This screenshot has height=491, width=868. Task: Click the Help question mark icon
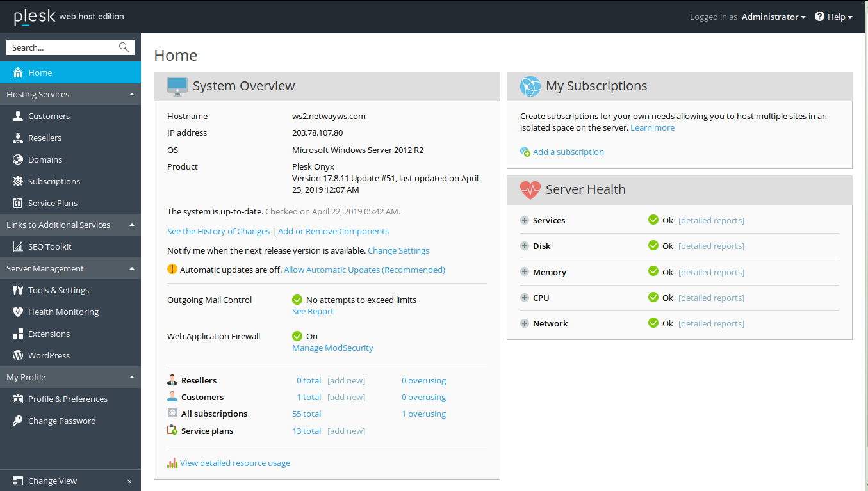tap(819, 17)
